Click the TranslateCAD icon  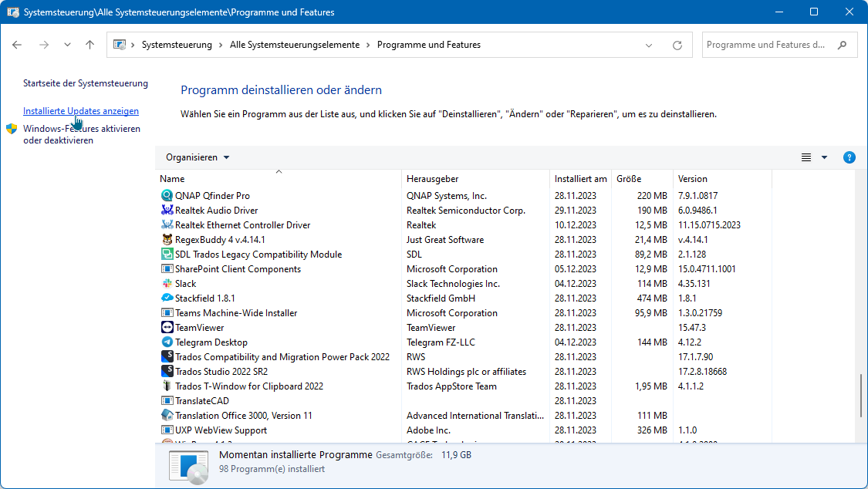(167, 400)
